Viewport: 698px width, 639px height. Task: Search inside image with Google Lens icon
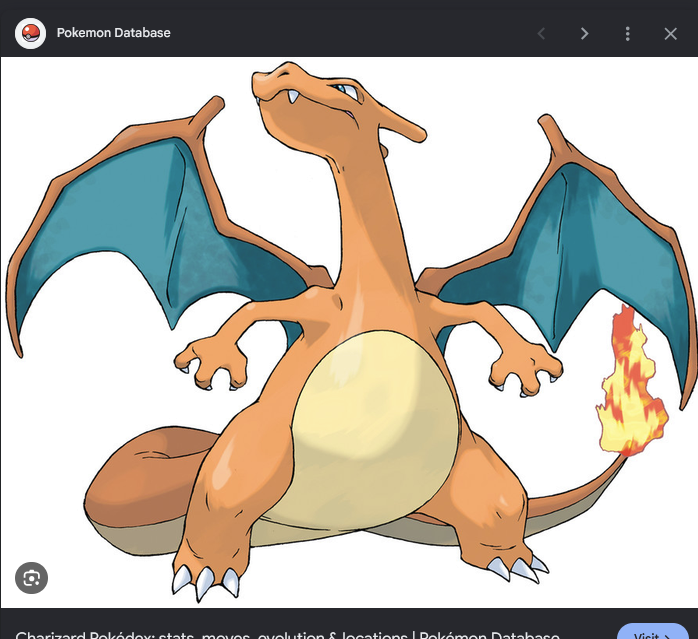tap(31, 578)
